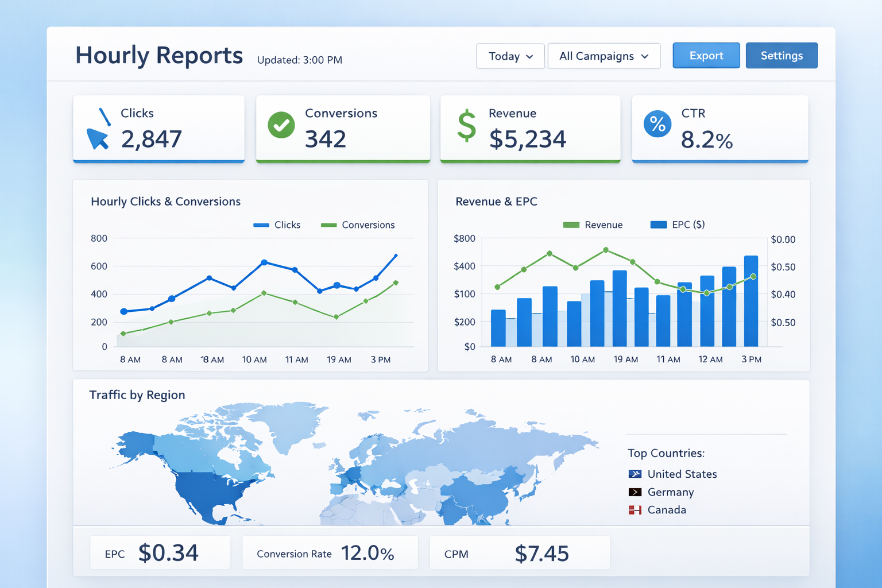Select the Traffic by Region section header
Image resolution: width=882 pixels, height=588 pixels.
(x=137, y=394)
